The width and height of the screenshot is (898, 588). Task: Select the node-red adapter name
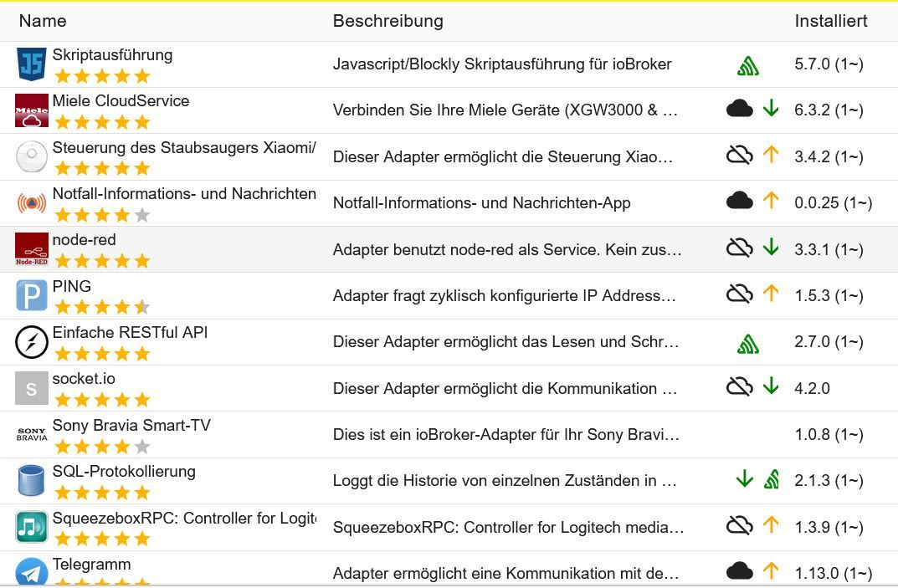pyautogui.click(x=85, y=240)
